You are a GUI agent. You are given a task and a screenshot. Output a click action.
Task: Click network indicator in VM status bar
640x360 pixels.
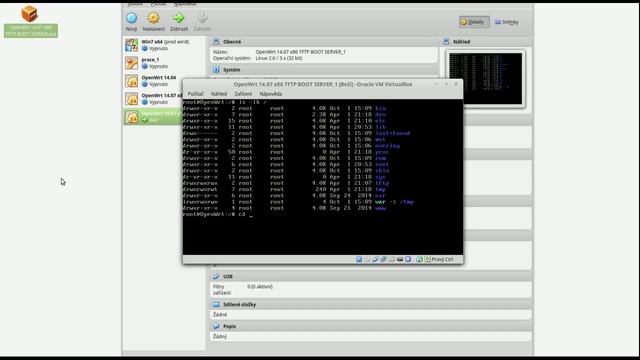(383, 259)
